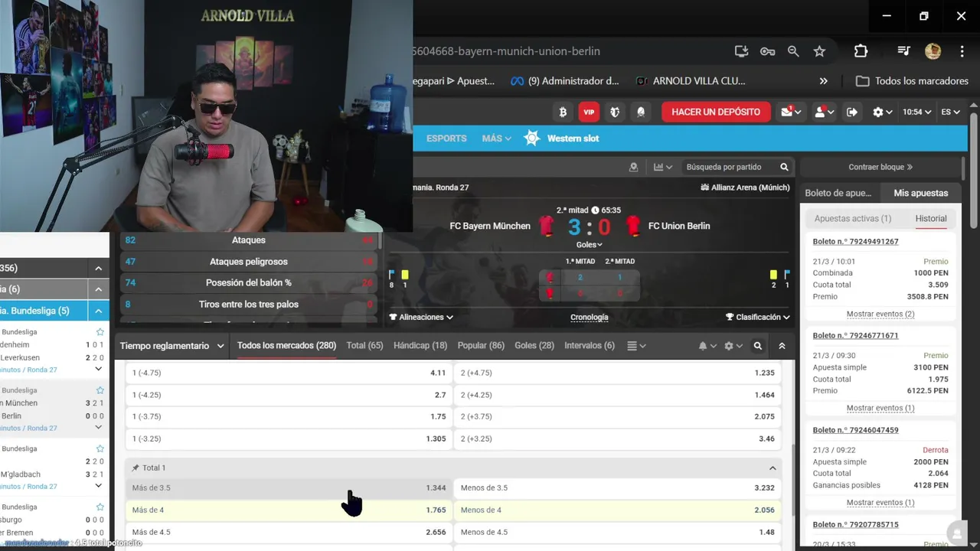Switch to Hándicap (18) tab
This screenshot has height=551, width=980.
pyautogui.click(x=420, y=346)
